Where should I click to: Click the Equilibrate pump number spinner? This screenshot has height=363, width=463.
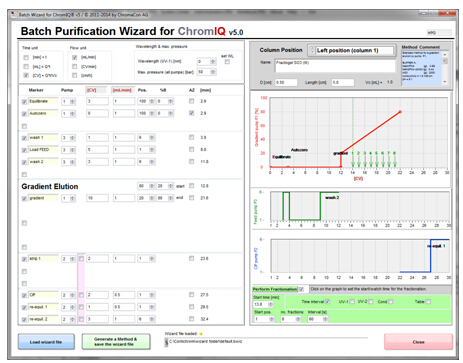pos(72,101)
